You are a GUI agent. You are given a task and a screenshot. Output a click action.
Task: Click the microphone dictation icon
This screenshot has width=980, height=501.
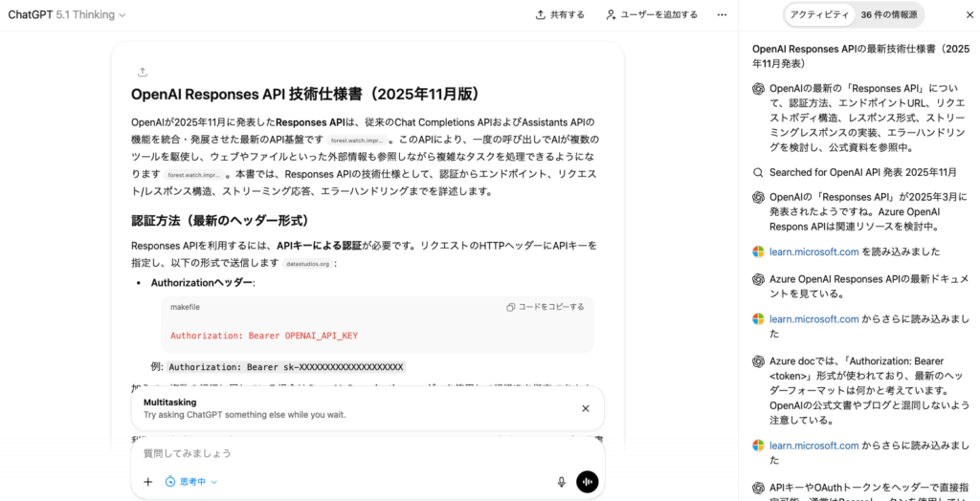pos(562,482)
